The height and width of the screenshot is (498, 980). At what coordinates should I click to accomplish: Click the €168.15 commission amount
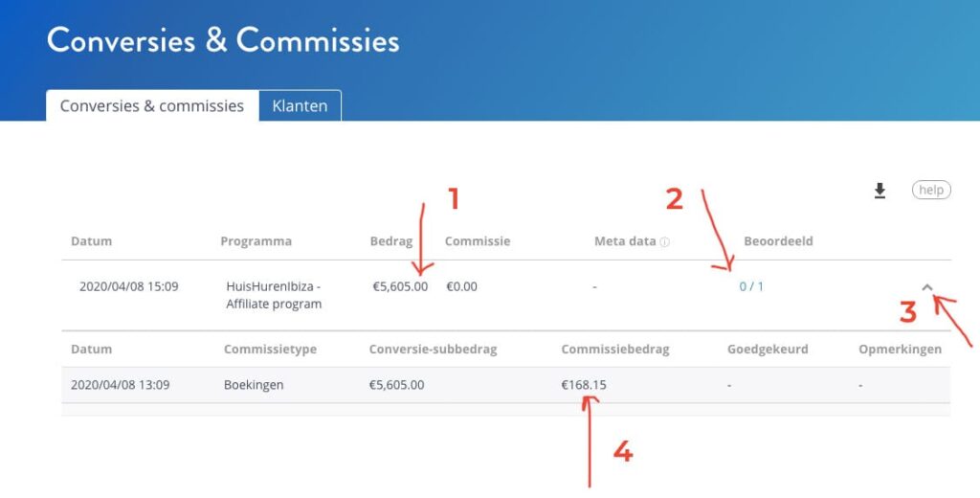pos(584,385)
